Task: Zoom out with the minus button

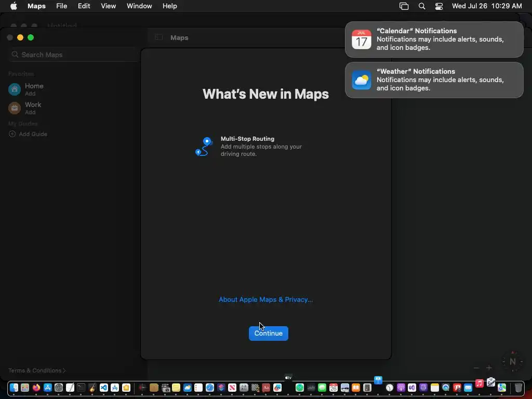Action: pyautogui.click(x=476, y=368)
